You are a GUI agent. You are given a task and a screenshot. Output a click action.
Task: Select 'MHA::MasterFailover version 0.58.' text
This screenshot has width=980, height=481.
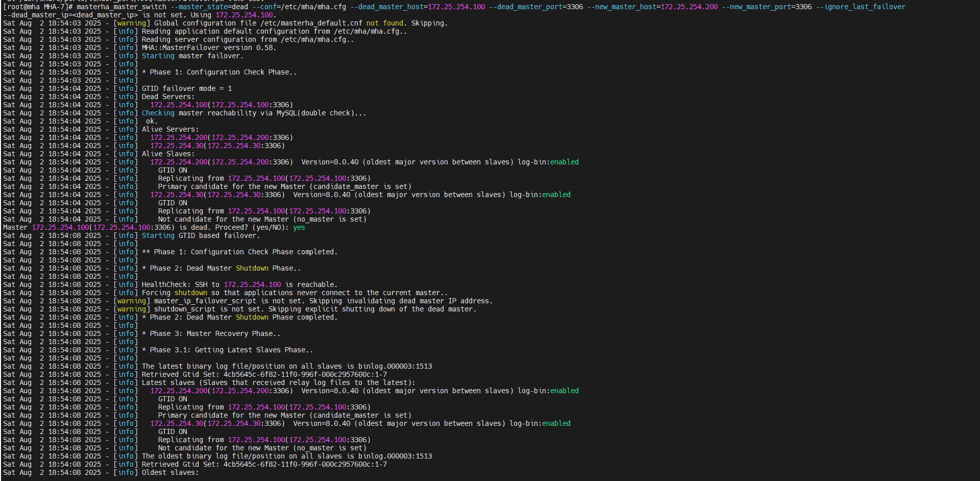209,47
